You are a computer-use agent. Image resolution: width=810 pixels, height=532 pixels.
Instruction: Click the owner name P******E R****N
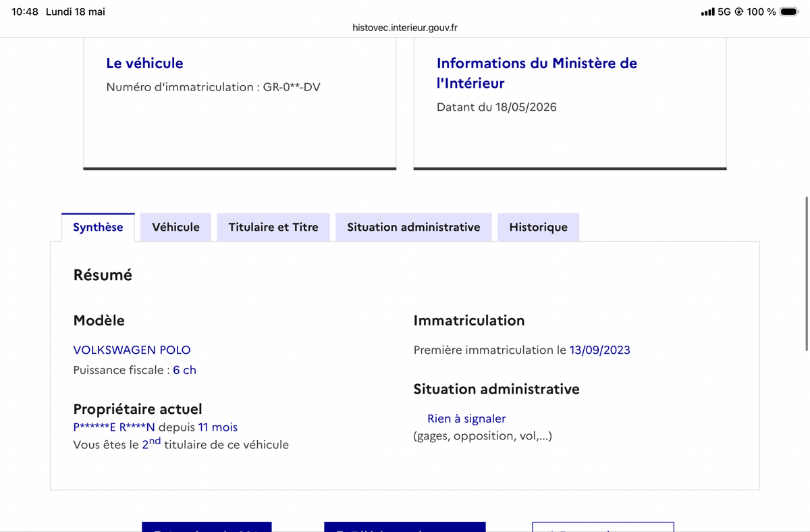[114, 427]
